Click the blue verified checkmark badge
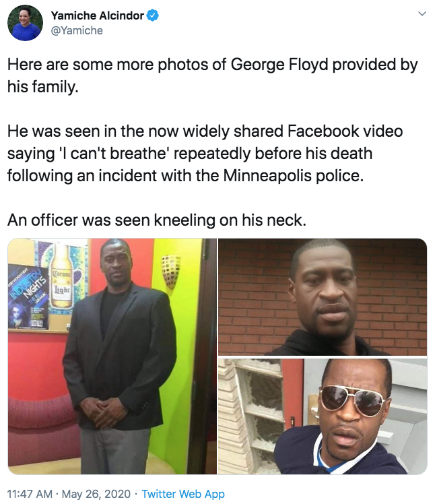This screenshot has height=504, width=435. click(x=153, y=15)
